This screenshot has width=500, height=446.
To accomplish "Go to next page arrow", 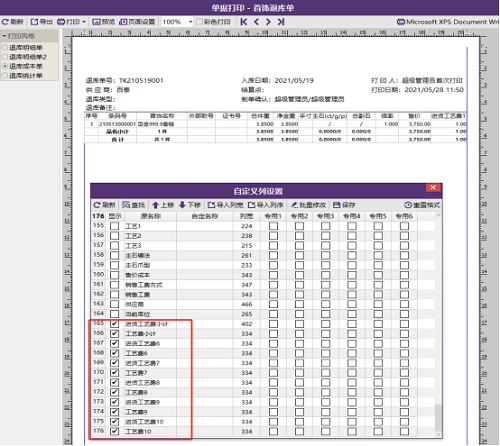I will tap(268, 22).
